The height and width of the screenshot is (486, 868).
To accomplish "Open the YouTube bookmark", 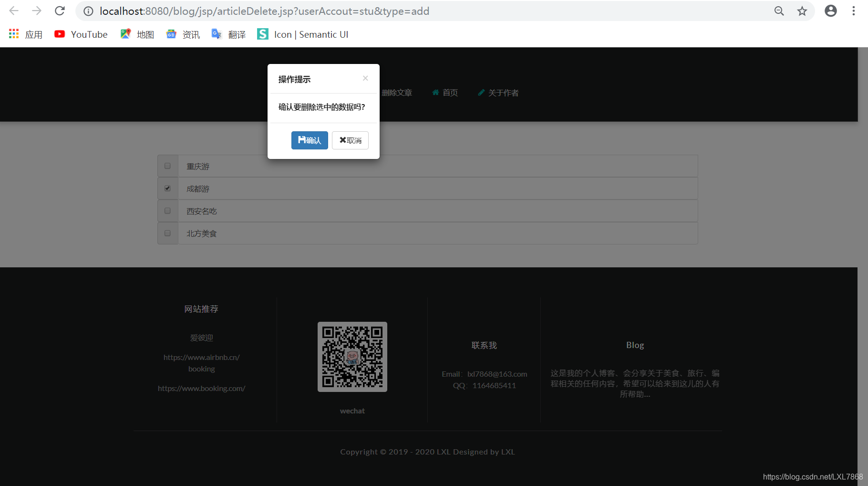I will pos(81,34).
